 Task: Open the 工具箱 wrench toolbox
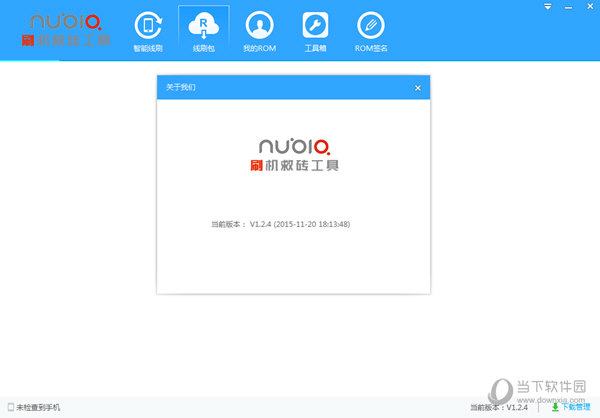click(x=315, y=32)
